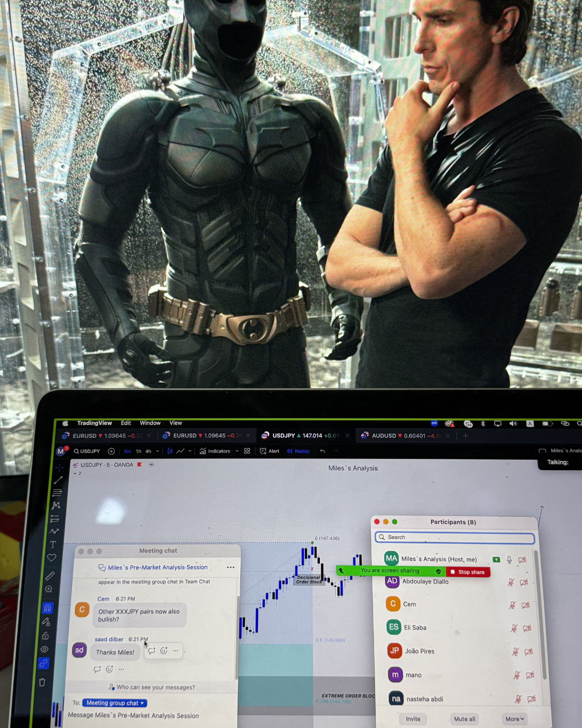Viewport: 582px width, 728px height.
Task: Select the brush/path drawing tool
Action: click(54, 532)
